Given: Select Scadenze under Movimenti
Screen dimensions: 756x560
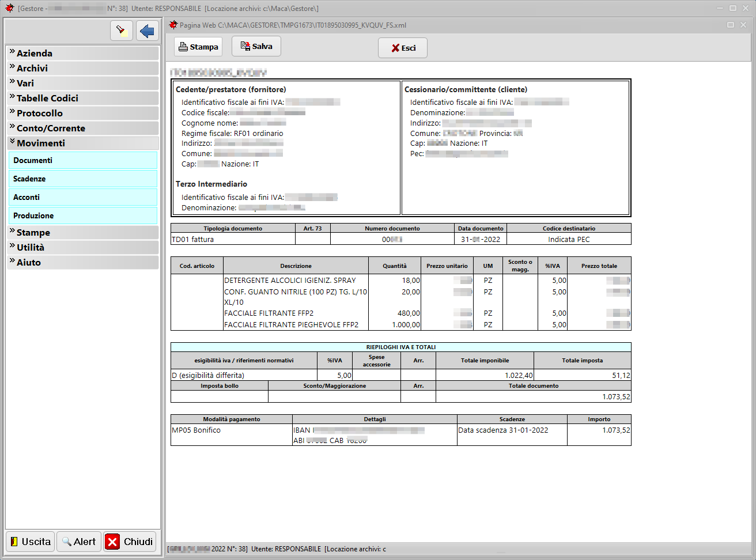Looking at the screenshot, I should tap(82, 179).
